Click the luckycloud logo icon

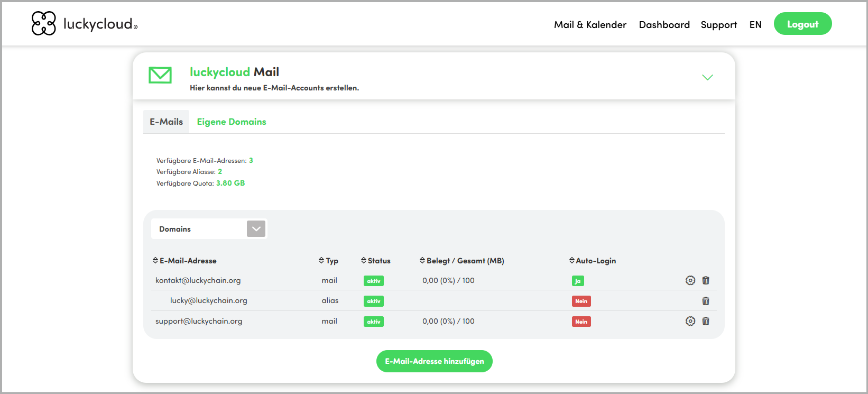tap(43, 24)
